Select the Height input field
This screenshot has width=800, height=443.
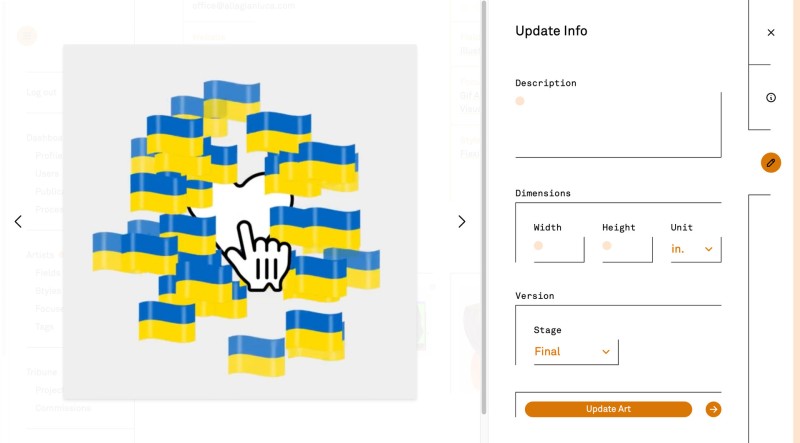627,249
